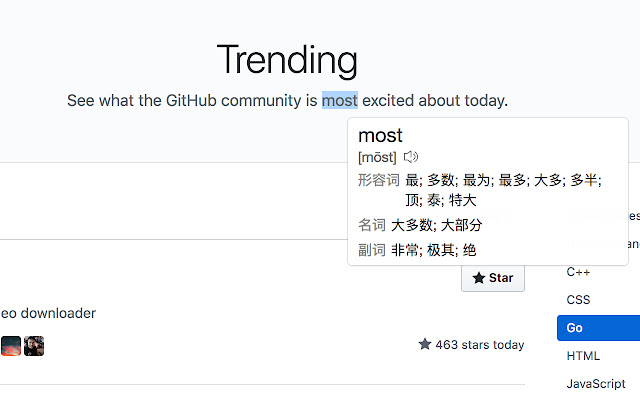Choose HTML in the language list

click(x=583, y=356)
